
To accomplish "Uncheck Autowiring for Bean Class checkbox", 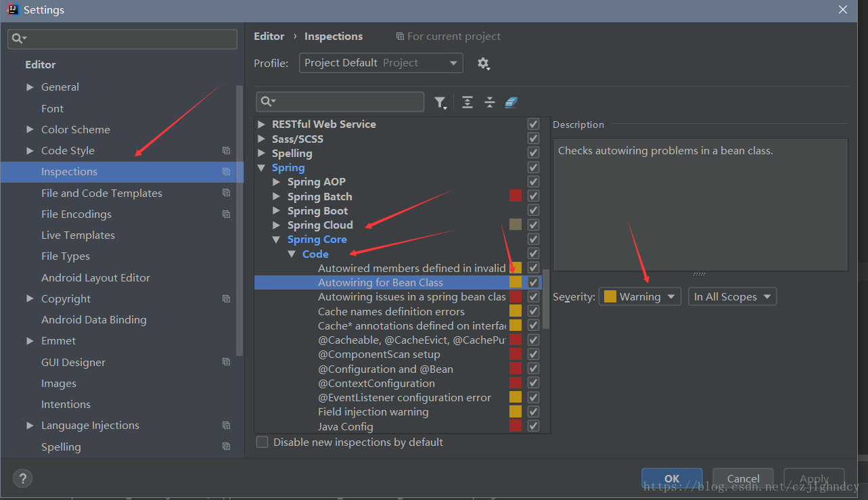I will click(x=533, y=282).
